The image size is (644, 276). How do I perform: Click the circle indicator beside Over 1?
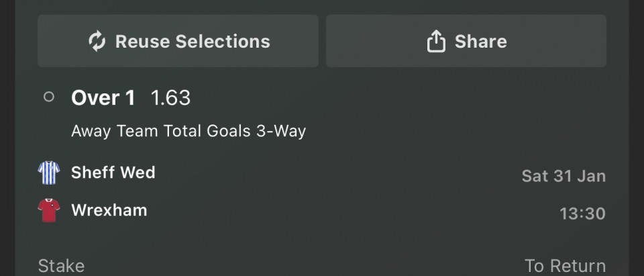click(x=48, y=97)
